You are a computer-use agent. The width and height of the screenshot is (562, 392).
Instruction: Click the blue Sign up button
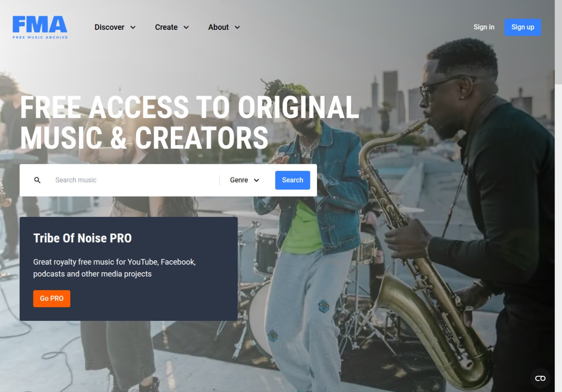point(522,27)
